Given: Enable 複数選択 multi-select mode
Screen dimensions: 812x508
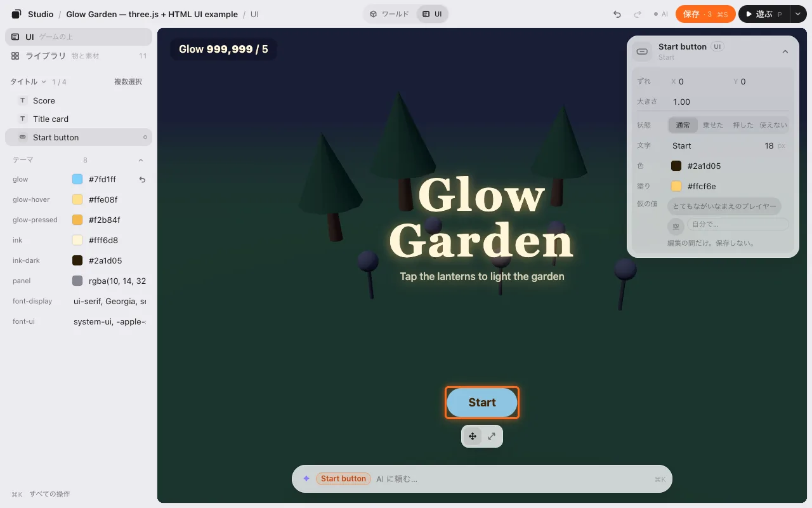Looking at the screenshot, I should click(128, 82).
